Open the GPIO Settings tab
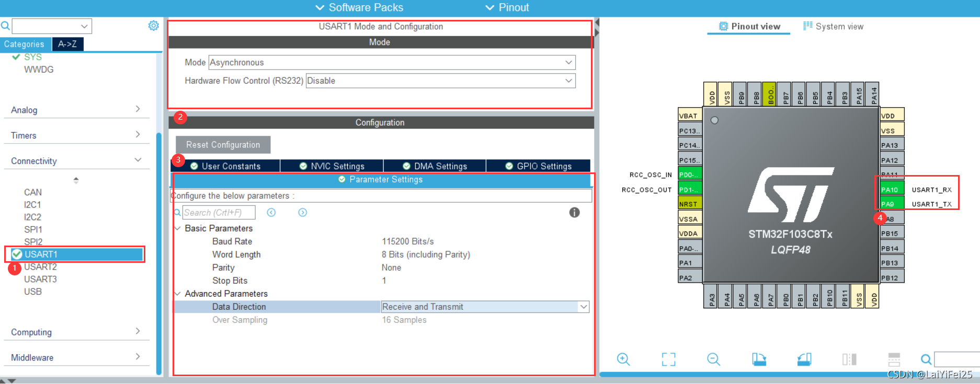The width and height of the screenshot is (980, 384). tap(538, 166)
